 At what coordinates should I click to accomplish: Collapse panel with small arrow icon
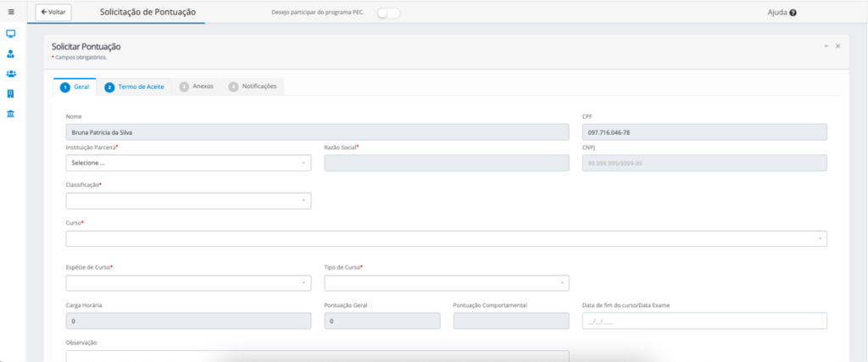[826, 46]
